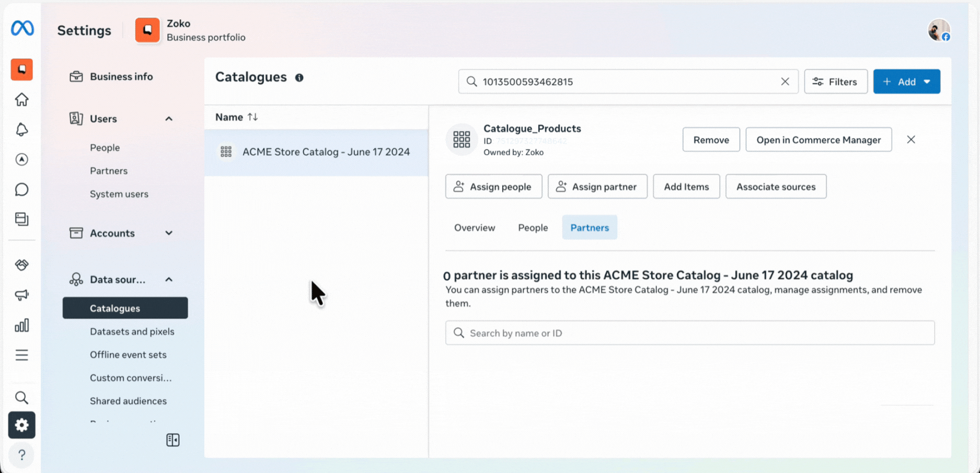Open the insights bar chart icon
This screenshot has height=473, width=980.
22,326
